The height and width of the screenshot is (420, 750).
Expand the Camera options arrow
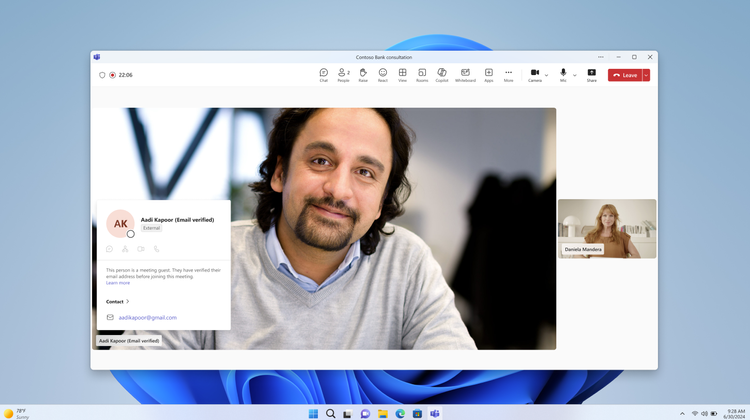(x=546, y=75)
